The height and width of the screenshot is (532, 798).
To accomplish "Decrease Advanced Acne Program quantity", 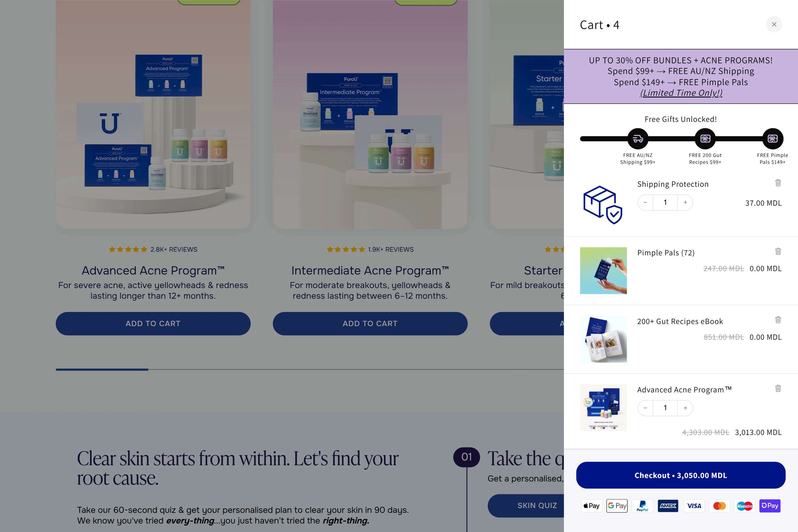I will (645, 408).
